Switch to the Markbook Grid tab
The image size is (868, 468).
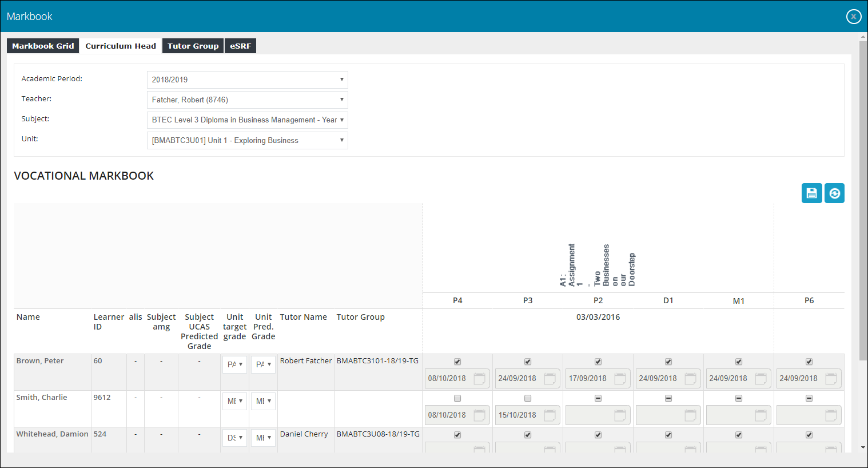click(x=43, y=46)
